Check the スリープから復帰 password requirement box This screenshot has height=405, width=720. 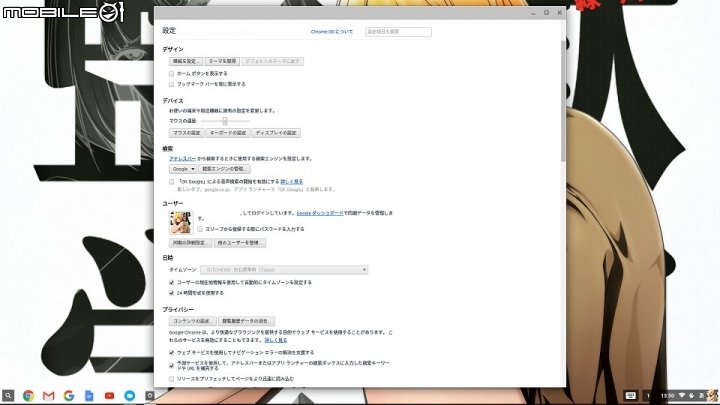[200, 229]
